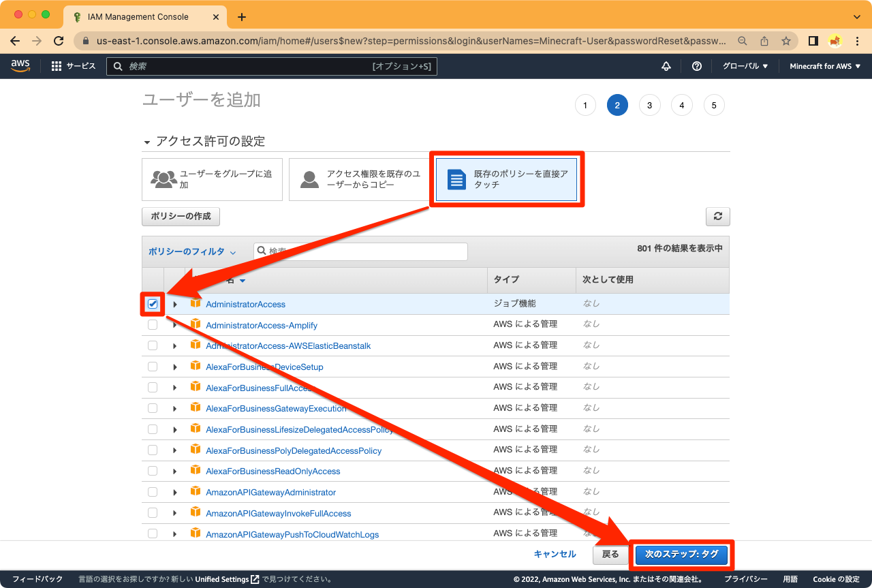
Task: Open the notifications bell
Action: click(x=666, y=65)
